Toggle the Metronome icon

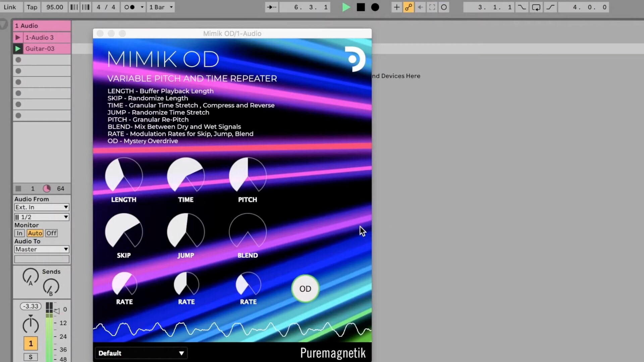pos(129,7)
